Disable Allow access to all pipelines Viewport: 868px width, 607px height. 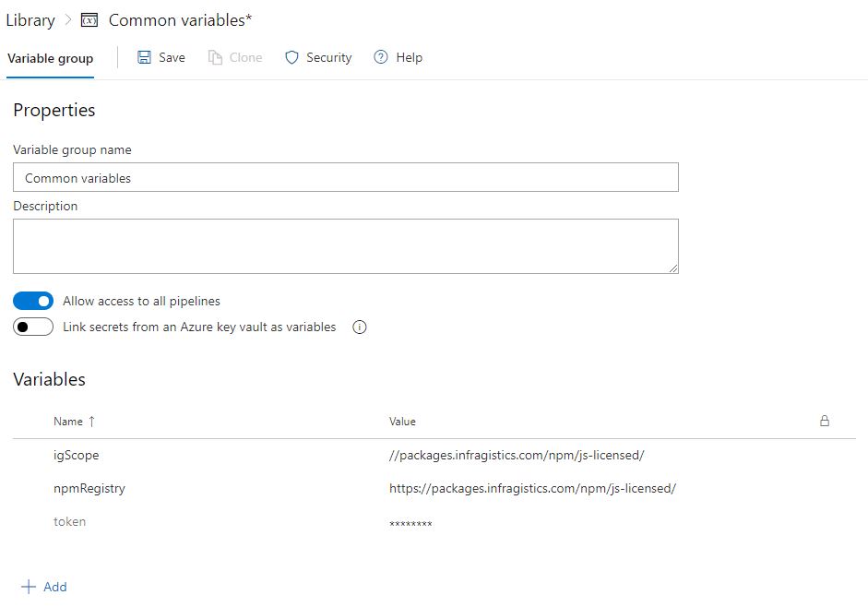pyautogui.click(x=33, y=301)
